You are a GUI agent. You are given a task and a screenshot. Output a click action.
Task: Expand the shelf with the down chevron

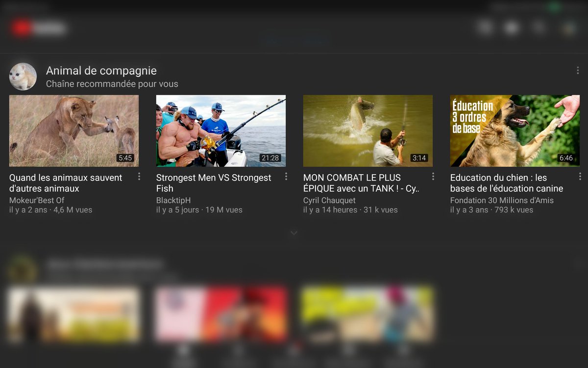[x=294, y=233]
